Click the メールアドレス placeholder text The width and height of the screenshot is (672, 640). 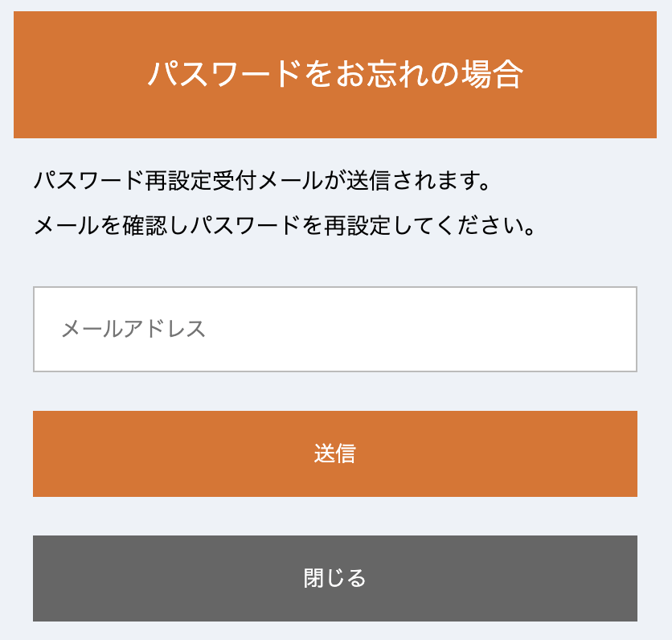[x=133, y=329]
